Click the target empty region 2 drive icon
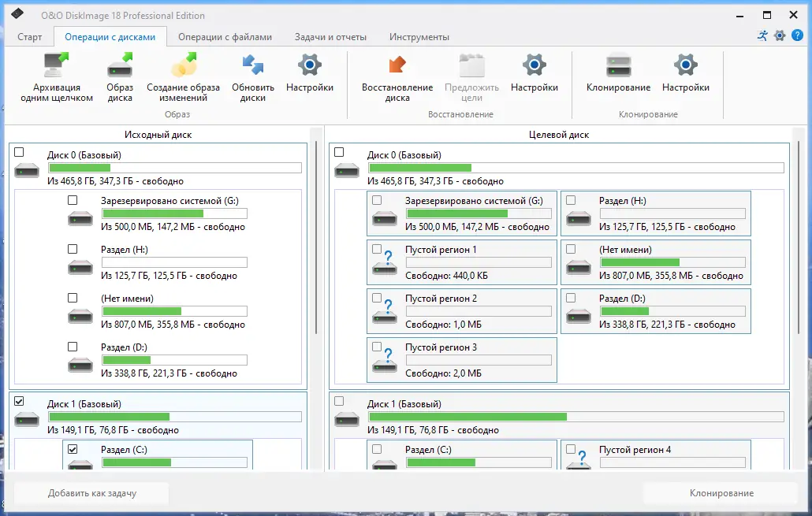The width and height of the screenshot is (812, 516). click(385, 313)
